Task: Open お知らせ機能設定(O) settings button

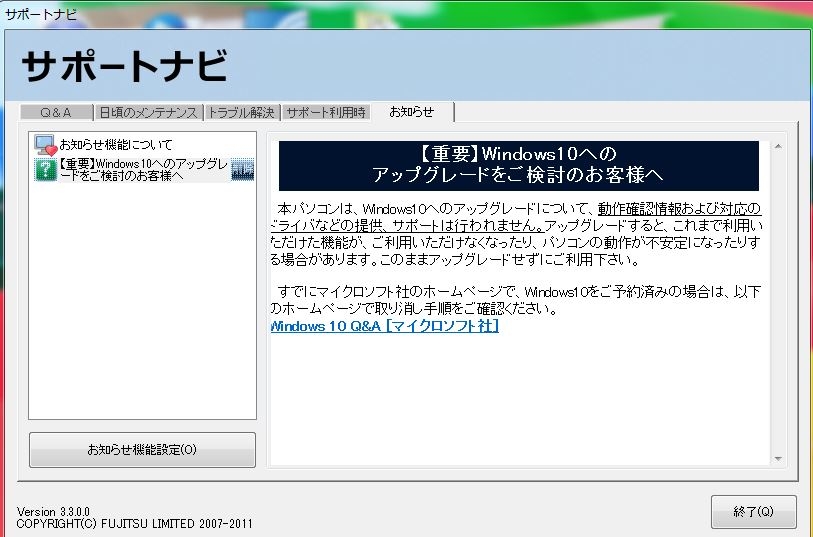Action: coord(142,449)
